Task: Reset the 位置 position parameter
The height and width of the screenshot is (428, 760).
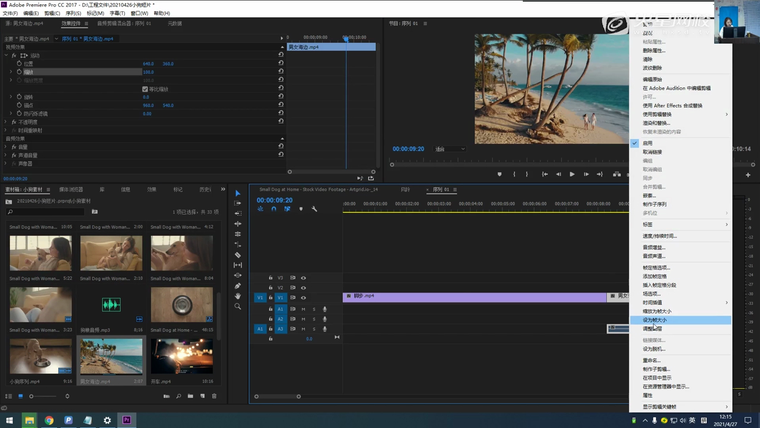Action: tap(281, 63)
